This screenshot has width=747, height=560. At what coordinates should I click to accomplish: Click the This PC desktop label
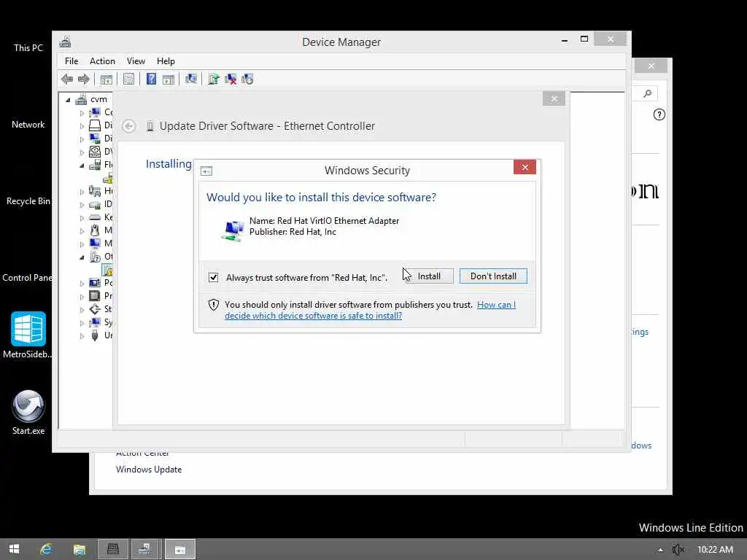(28, 47)
